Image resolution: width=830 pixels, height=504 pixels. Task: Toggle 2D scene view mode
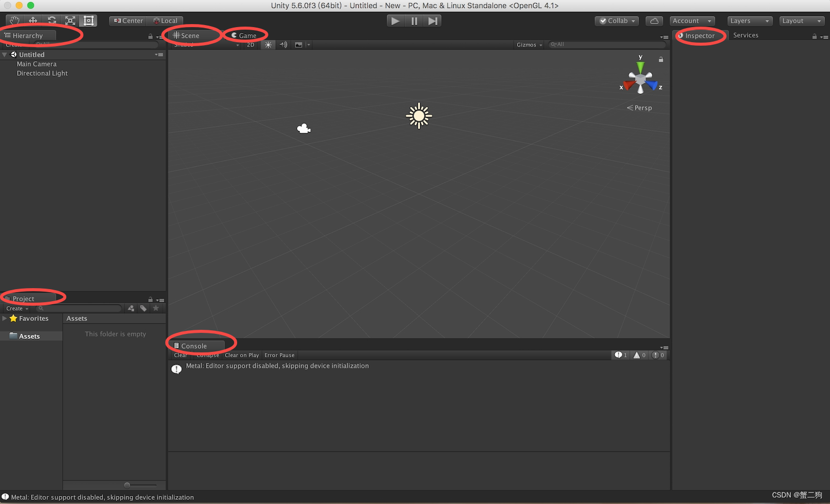pyautogui.click(x=250, y=45)
